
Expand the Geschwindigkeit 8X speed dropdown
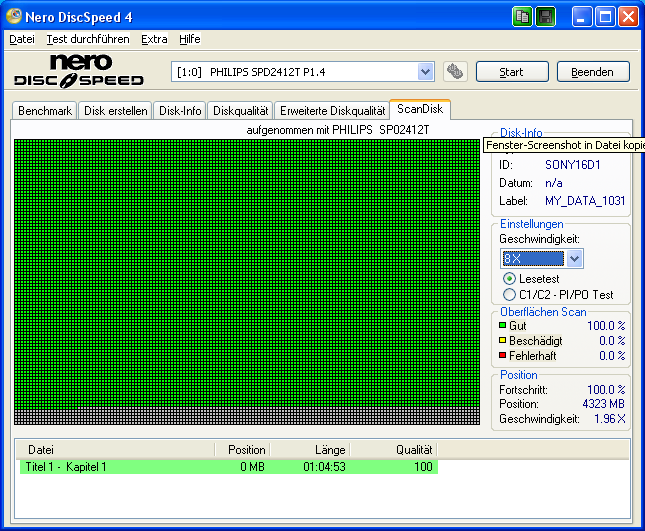(x=574, y=259)
